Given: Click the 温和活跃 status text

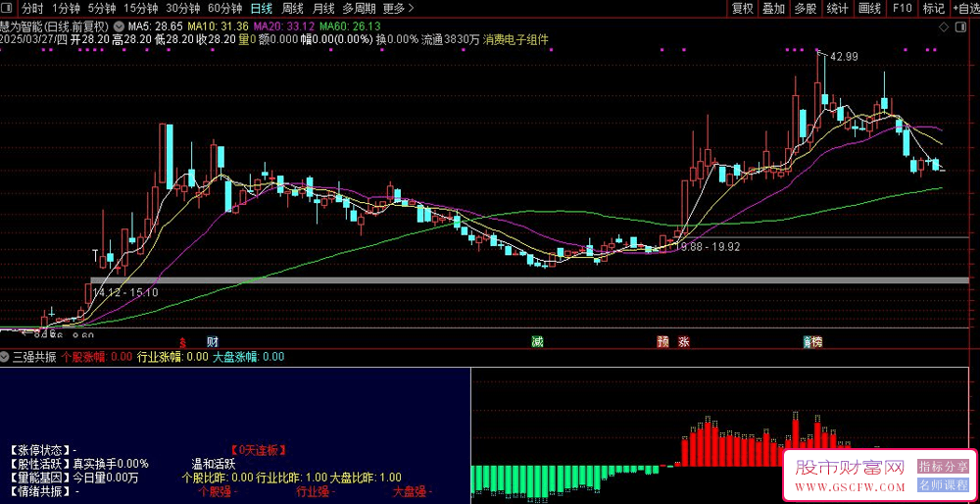Looking at the screenshot, I should [213, 464].
